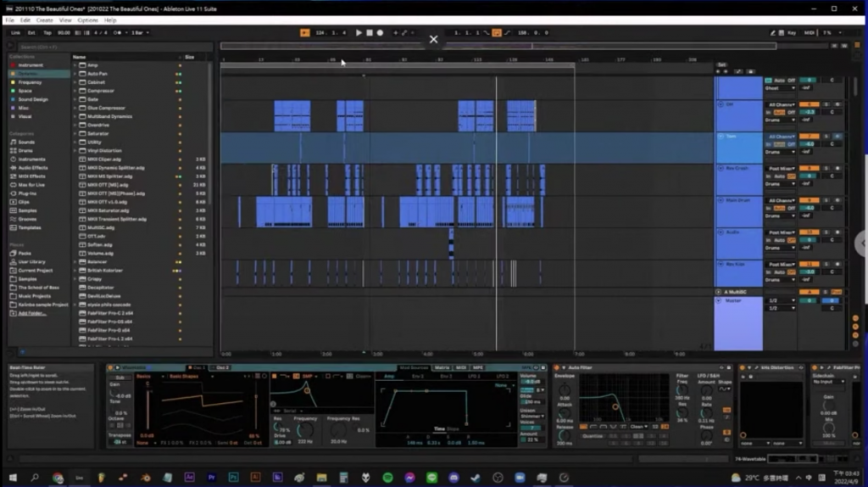Open Packs under Places
This screenshot has width=868, height=487.
click(x=25, y=253)
